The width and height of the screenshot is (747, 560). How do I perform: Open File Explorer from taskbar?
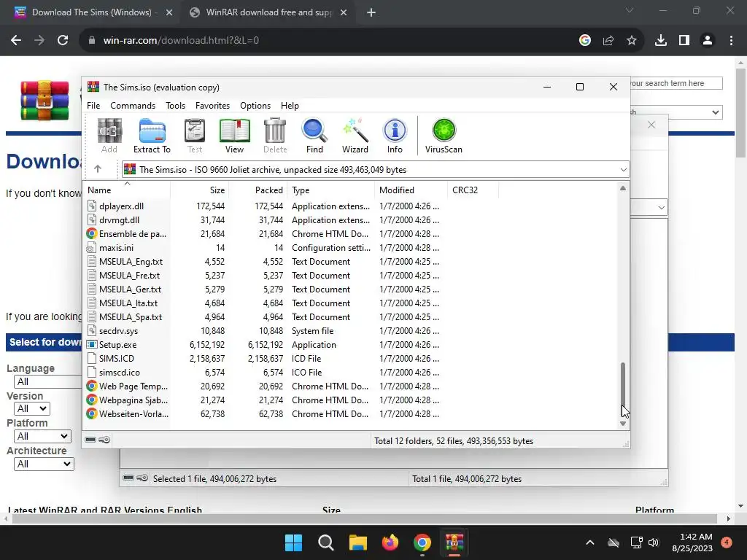(x=357, y=542)
